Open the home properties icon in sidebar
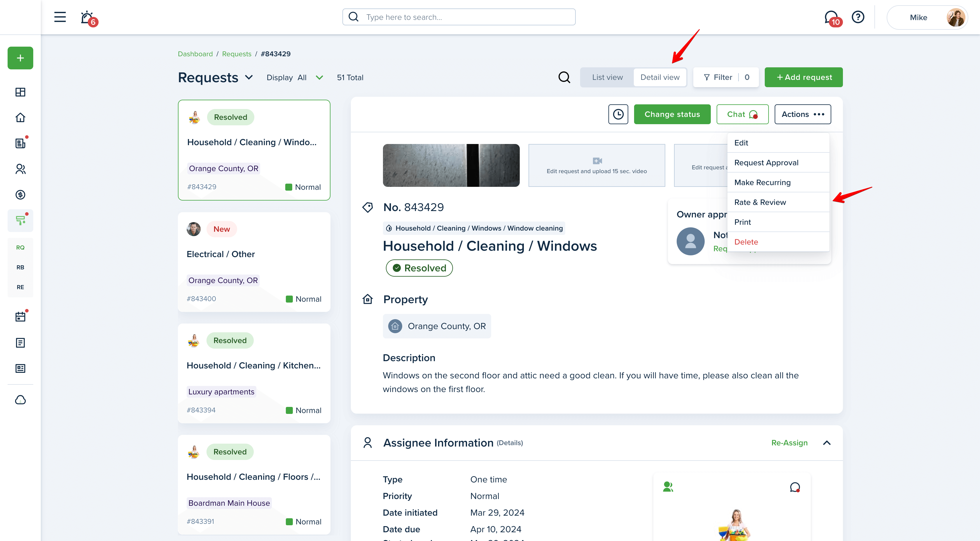This screenshot has width=980, height=541. (20, 117)
